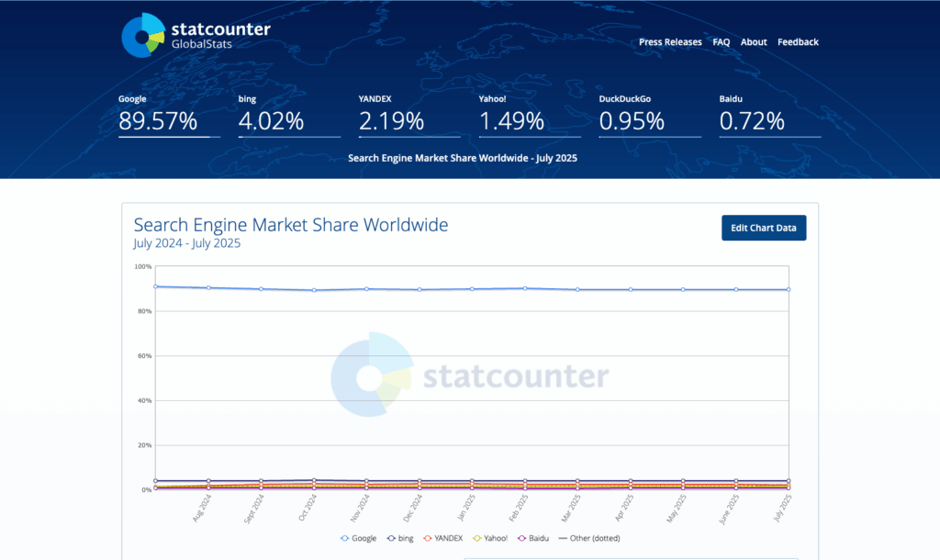
Task: Toggle the bing series in the legend
Action: pos(400,538)
